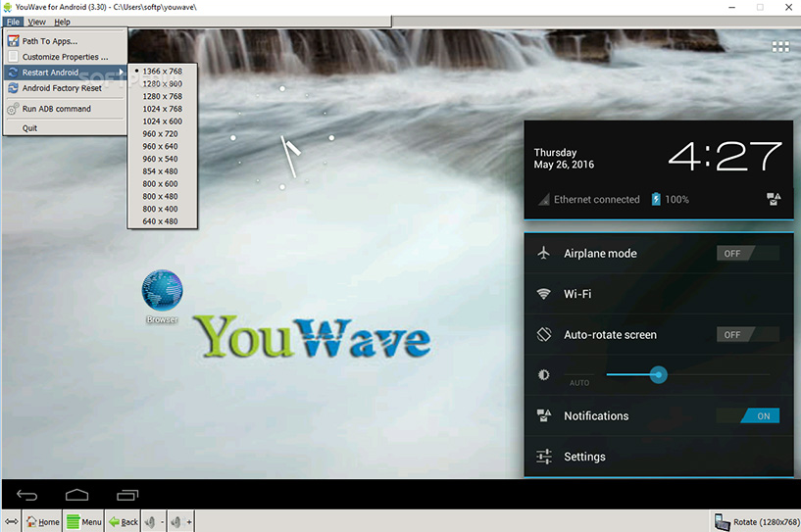Open the Browser app icon

[x=162, y=296]
